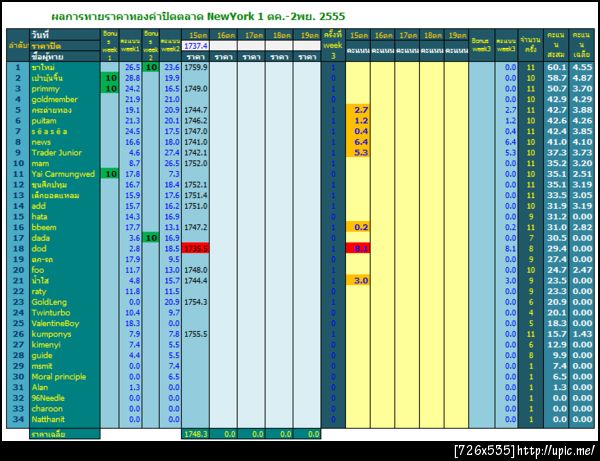
Task: Click the name 'puitam'
Action: pos(44,121)
